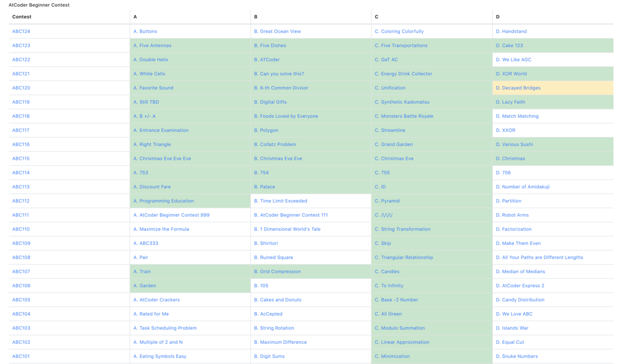Screen dimensions: 629x364
Task: Open problem B. Great Ocean View
Action: [x=277, y=31]
